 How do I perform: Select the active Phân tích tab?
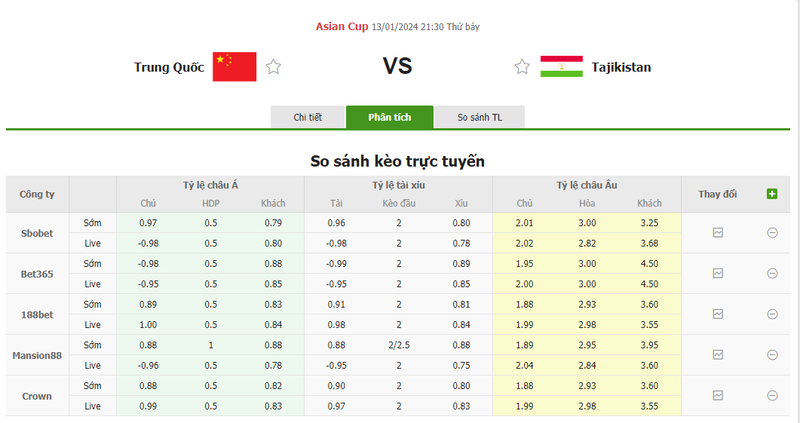tap(390, 117)
